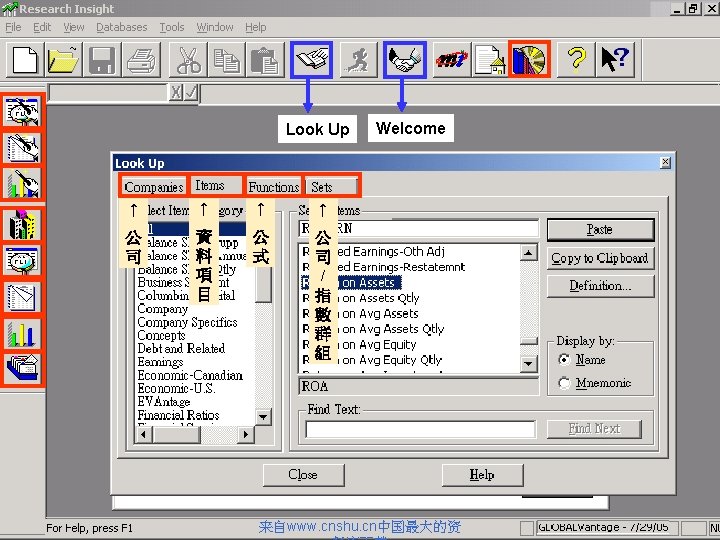720x540 pixels.
Task: Click the sidebar report sheet icon below the magnifier
Action: pos(22,297)
